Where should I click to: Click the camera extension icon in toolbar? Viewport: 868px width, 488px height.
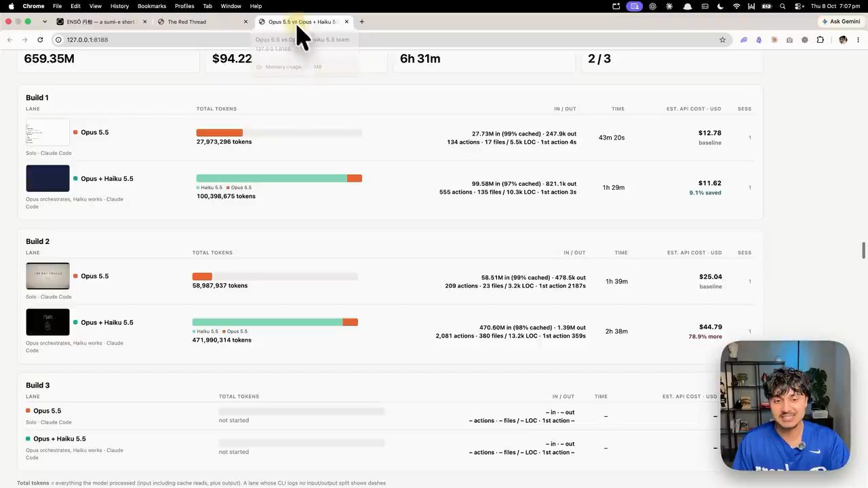click(x=789, y=40)
